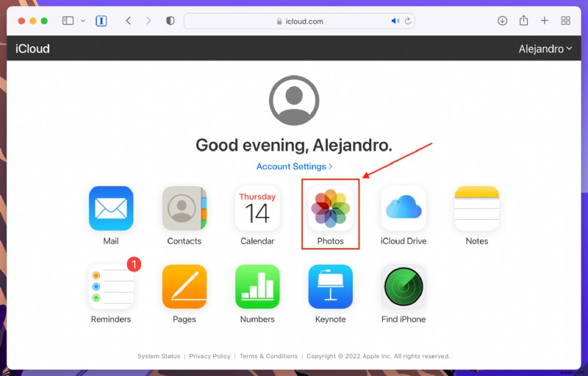
Task: Open the Privacy Policy link
Action: (x=209, y=356)
